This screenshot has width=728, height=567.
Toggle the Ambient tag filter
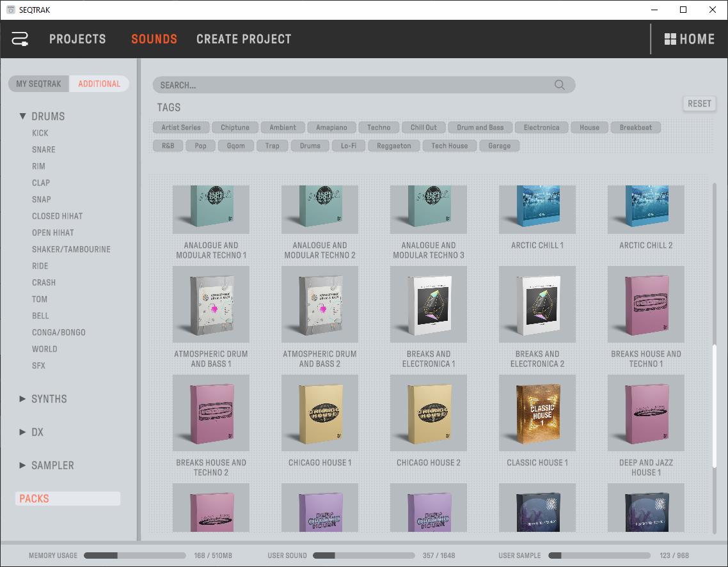[282, 128]
